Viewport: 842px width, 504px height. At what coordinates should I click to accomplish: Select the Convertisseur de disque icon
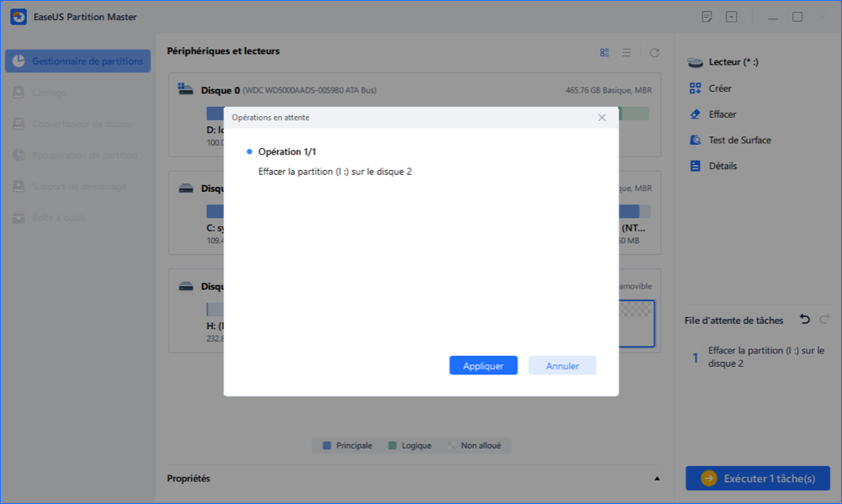[x=18, y=124]
